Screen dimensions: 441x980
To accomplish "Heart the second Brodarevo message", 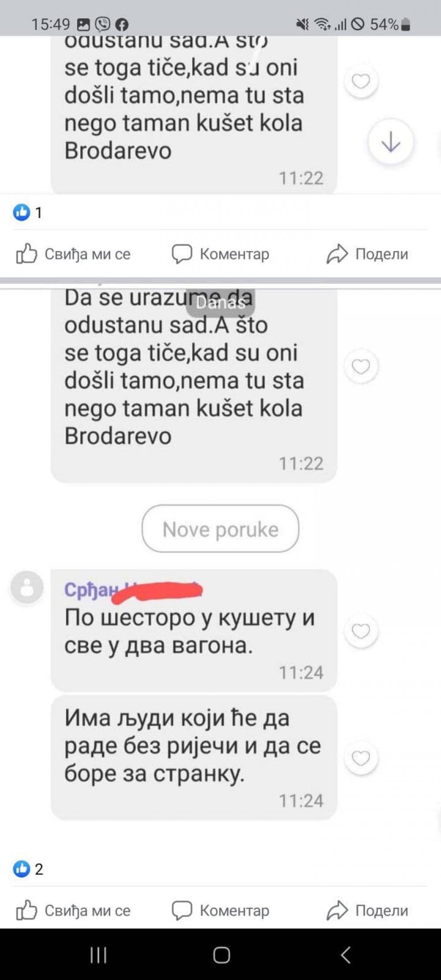I will tap(361, 366).
